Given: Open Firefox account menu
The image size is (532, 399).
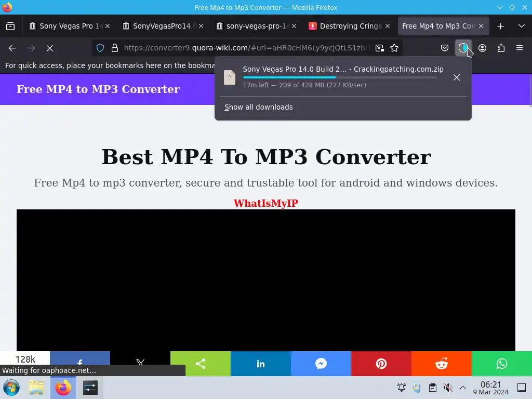Looking at the screenshot, I should [482, 48].
